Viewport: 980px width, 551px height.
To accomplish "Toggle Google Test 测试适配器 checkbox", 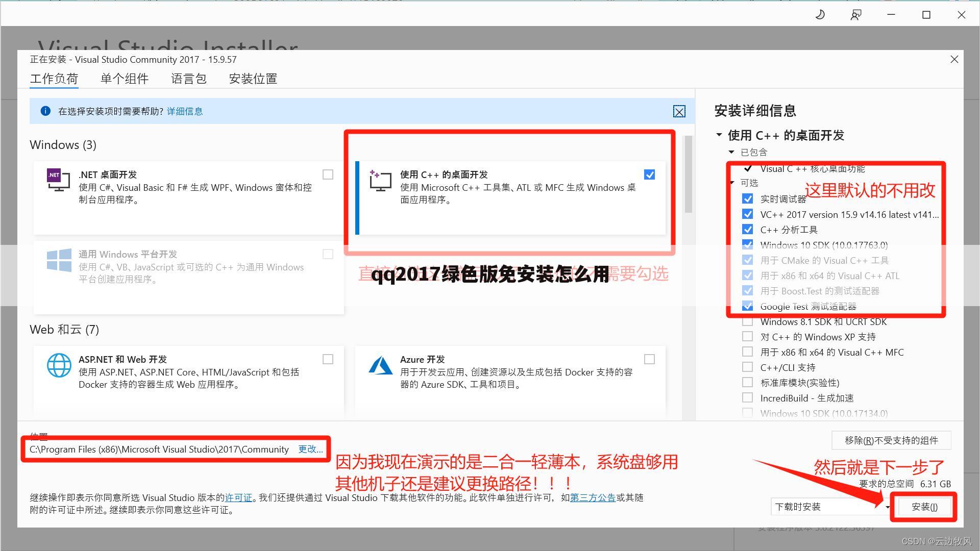I will (747, 306).
